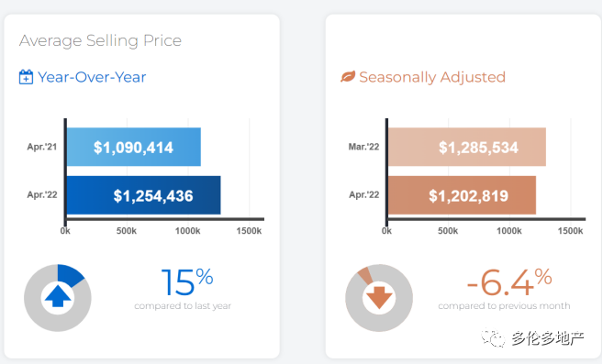The width and height of the screenshot is (603, 364).
Task: Click the leaf icon beside Seasonally Adjusted
Action: click(x=348, y=76)
